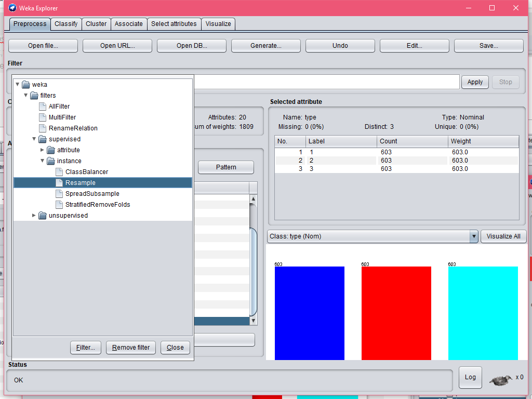The image size is (532, 399).
Task: Select the red class 2 histogram bar
Action: pos(396,313)
